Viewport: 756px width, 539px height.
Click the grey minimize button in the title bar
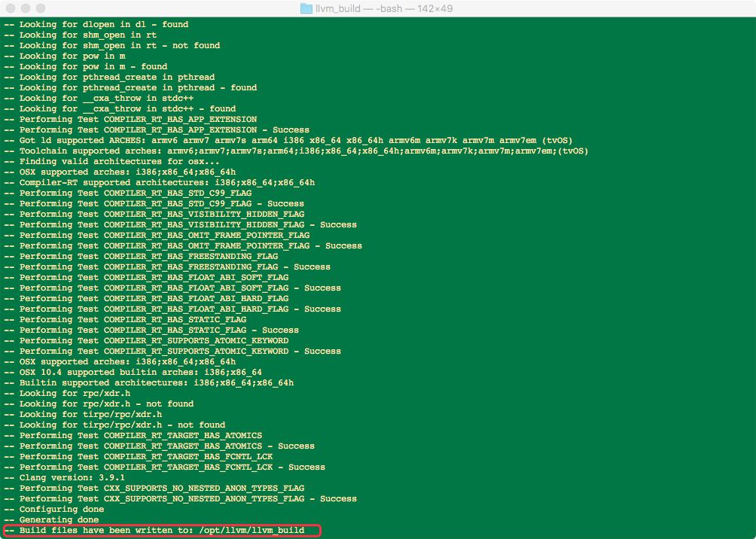click(26, 8)
